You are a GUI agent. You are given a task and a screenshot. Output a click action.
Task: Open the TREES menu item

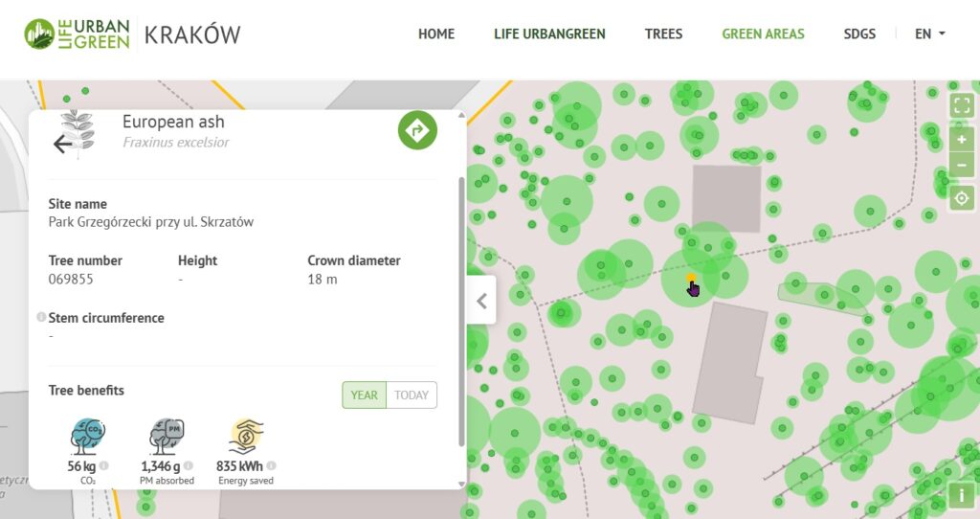pyautogui.click(x=663, y=34)
